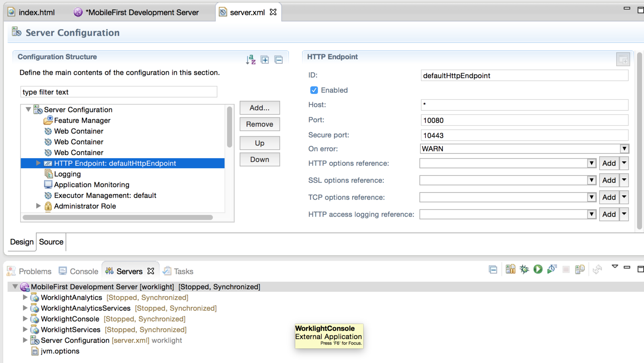Image resolution: width=644 pixels, height=363 pixels.
Task: Select Application Monitoring node
Action: click(x=91, y=185)
